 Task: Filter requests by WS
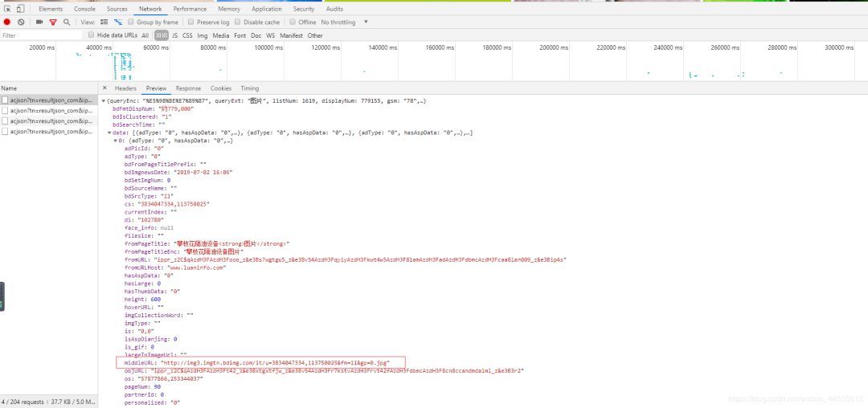coord(270,35)
